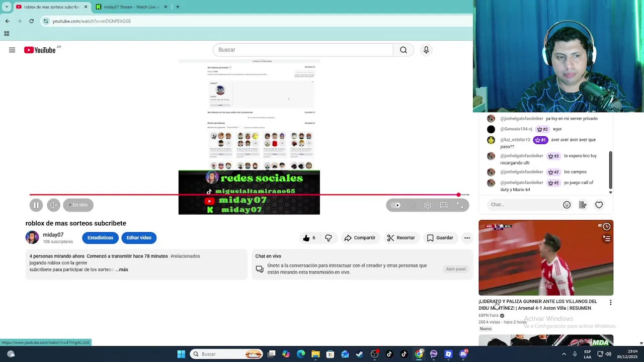This screenshot has width=644, height=362.
Task: Click Editar video button
Action: pos(139,238)
